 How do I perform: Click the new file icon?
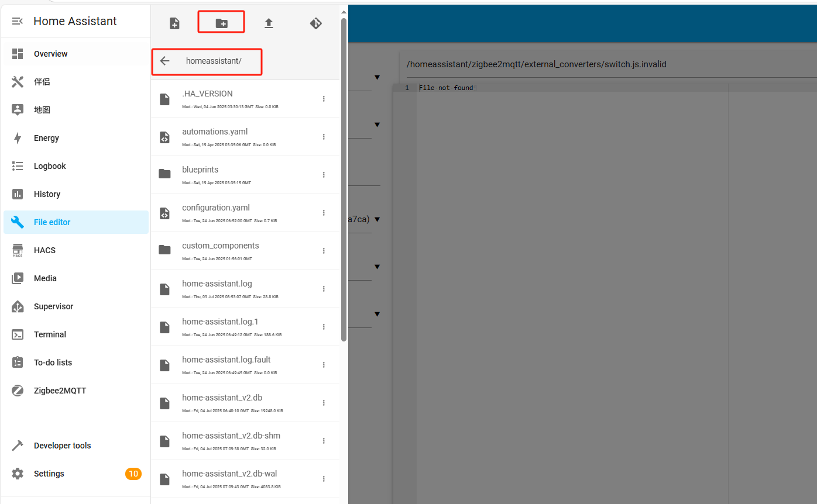click(174, 23)
